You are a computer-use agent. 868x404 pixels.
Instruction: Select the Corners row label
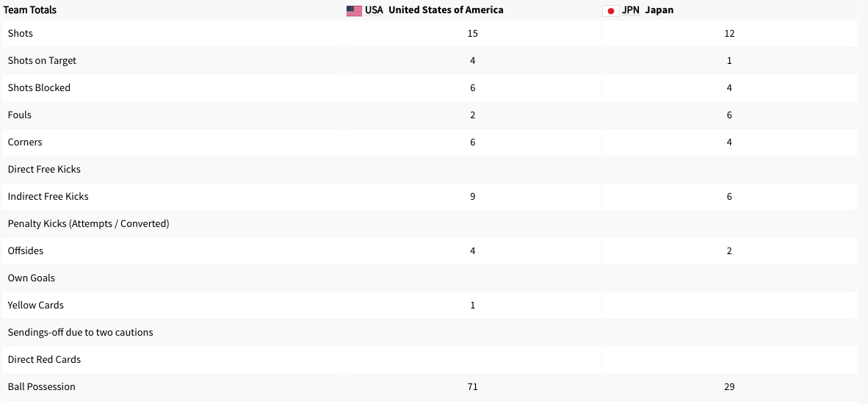tap(25, 142)
